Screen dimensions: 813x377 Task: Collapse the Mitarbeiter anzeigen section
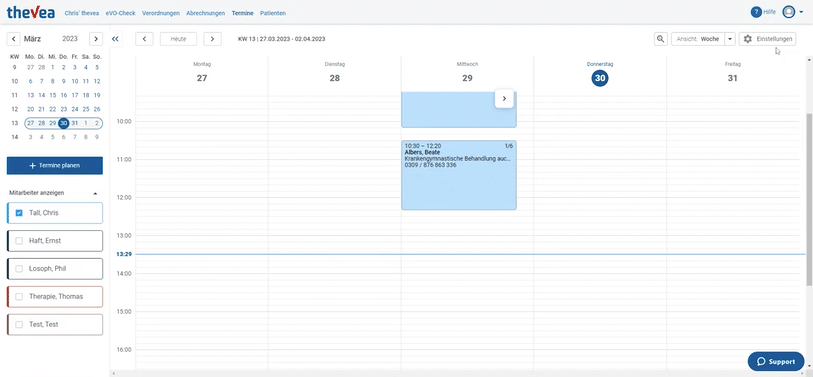pyautogui.click(x=95, y=193)
